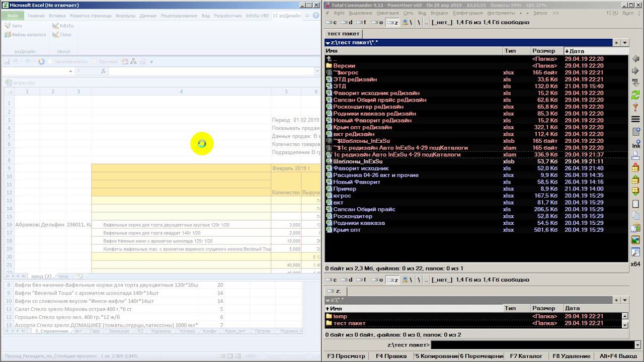Open the Excel Name Box dropdown
Viewport: 644px width, 362px height.
click(x=70, y=71)
